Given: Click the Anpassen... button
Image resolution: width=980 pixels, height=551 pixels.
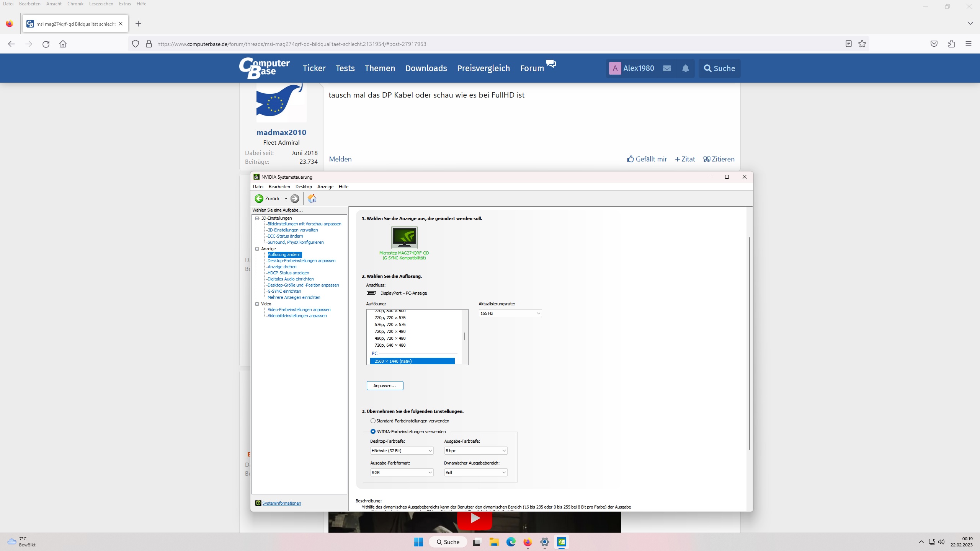Looking at the screenshot, I should 385,386.
